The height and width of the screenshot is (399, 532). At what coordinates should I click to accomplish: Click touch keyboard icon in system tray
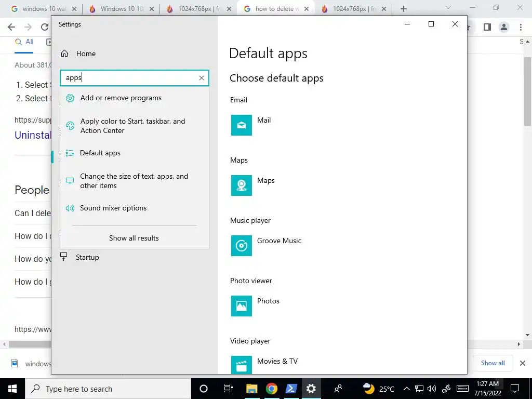[462, 389]
